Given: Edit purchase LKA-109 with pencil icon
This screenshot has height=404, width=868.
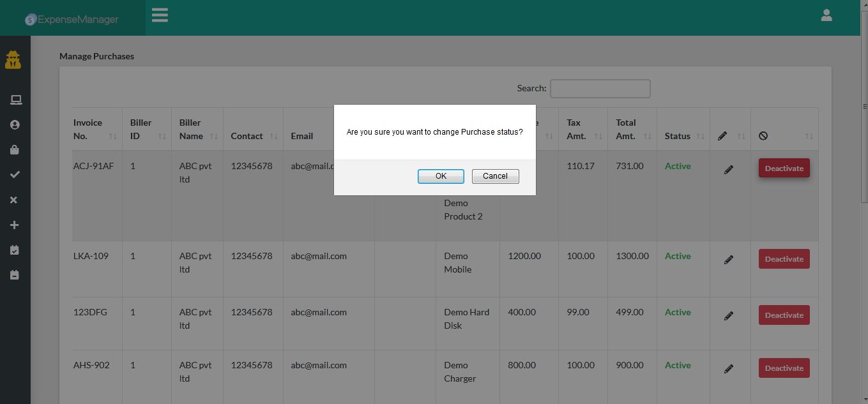Looking at the screenshot, I should coord(729,260).
